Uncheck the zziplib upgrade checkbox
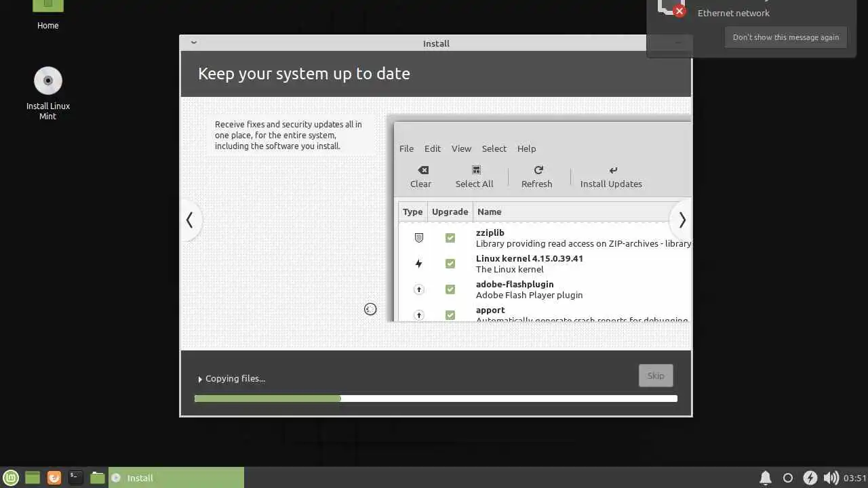This screenshot has height=488, width=868. tap(450, 238)
